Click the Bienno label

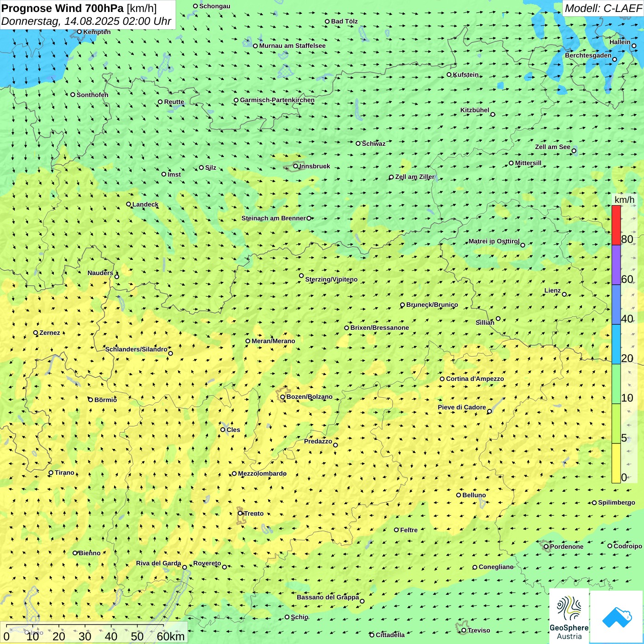(89, 553)
